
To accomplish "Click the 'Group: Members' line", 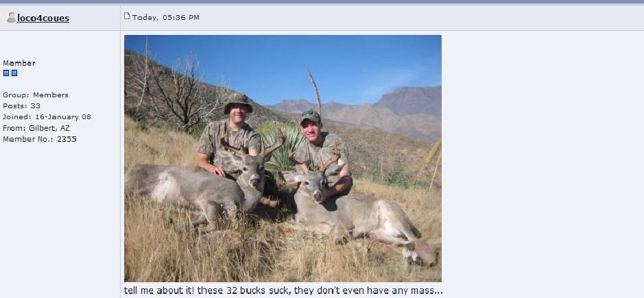I will coord(36,95).
